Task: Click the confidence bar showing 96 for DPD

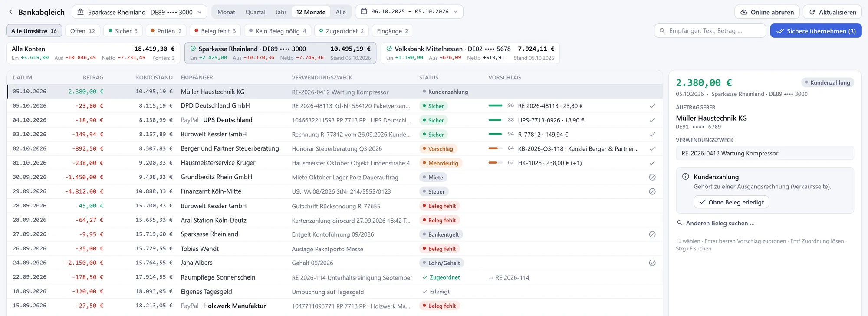Action: (495, 105)
